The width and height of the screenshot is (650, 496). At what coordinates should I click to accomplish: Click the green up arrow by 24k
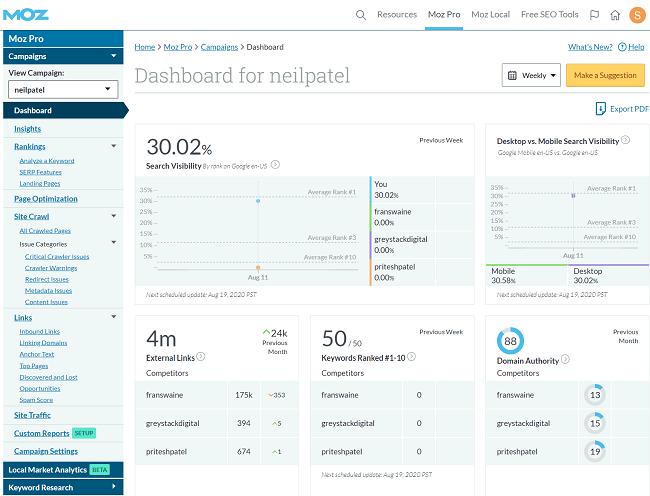[266, 332]
